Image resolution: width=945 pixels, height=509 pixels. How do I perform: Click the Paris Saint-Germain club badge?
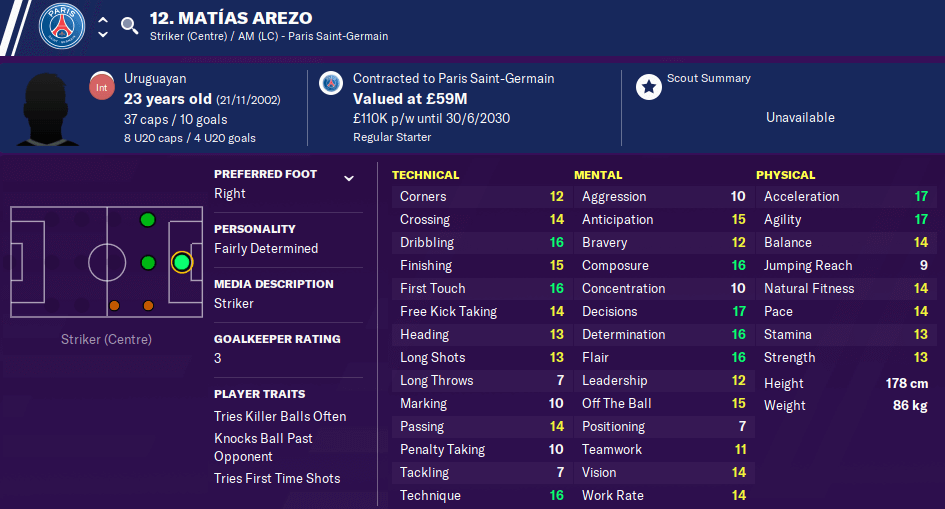(x=61, y=27)
